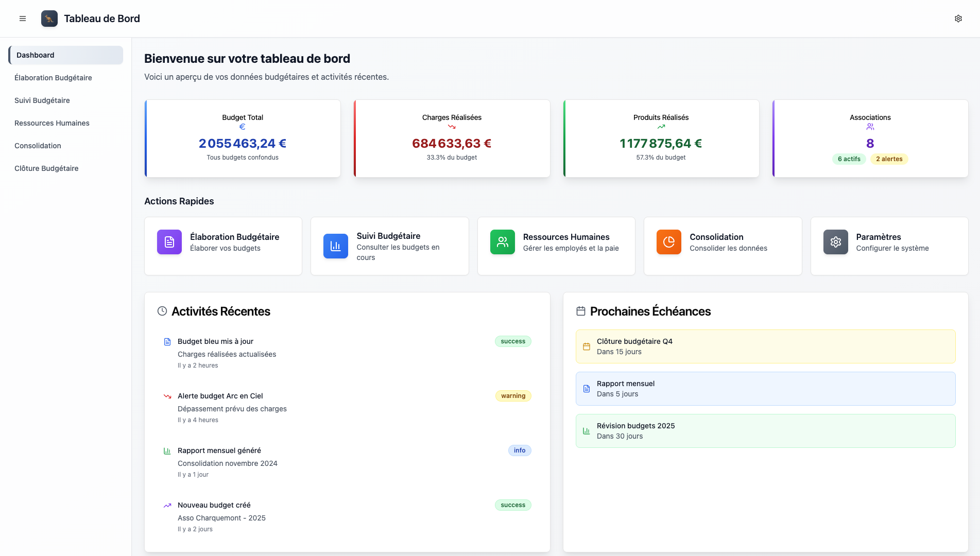
Task: Click the 'warning' status badge
Action: [x=512, y=396]
